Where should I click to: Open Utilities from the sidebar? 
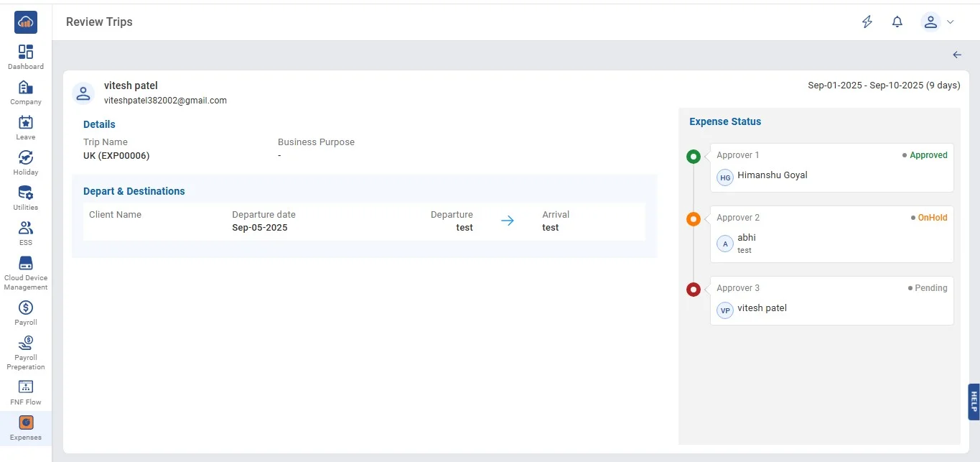26,193
